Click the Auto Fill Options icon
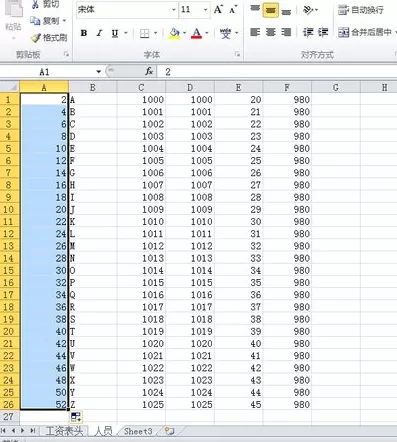Screen dimensions: 397x442 point(76,416)
